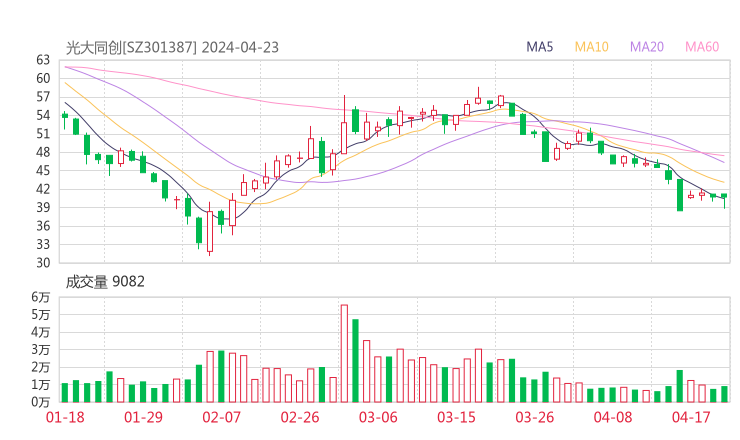Click the tallest green volume bar
740x440 pixels.
click(x=355, y=361)
